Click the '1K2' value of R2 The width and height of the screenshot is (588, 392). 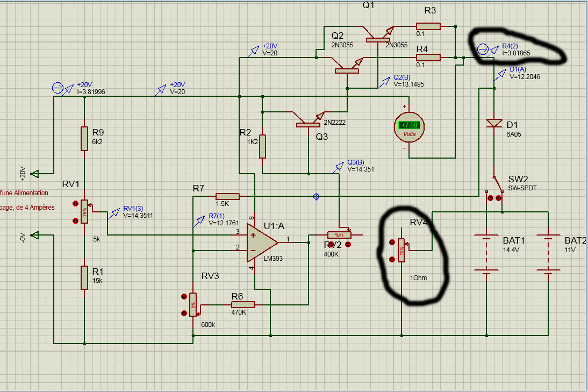click(x=253, y=142)
